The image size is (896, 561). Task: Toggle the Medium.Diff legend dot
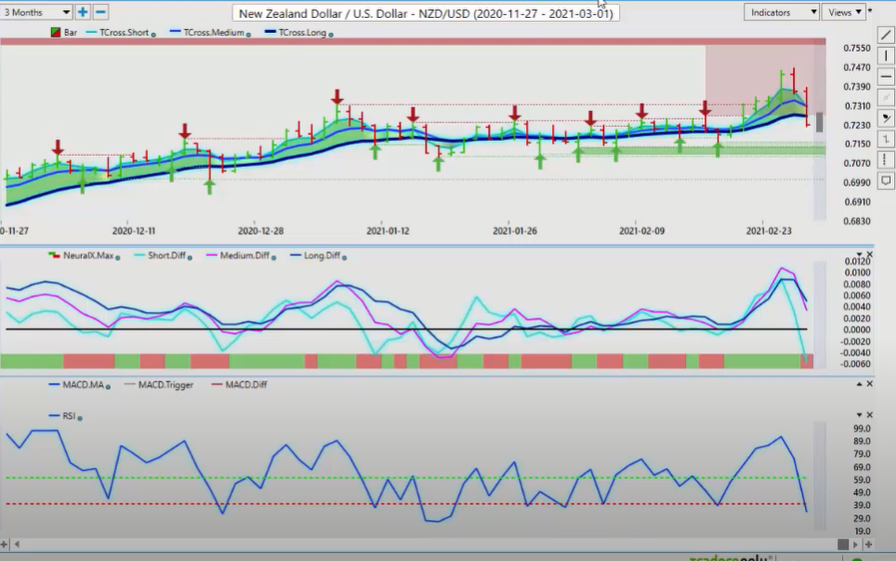pos(274,258)
